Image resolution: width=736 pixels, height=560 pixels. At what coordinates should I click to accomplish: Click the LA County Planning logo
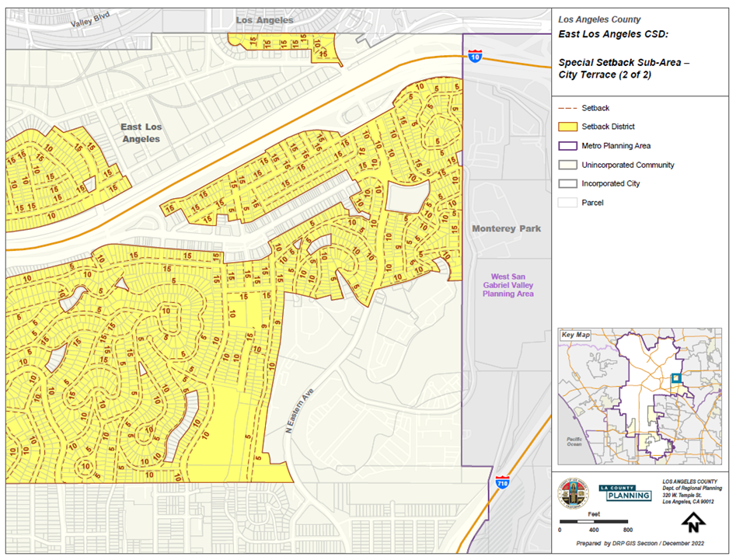point(625,493)
